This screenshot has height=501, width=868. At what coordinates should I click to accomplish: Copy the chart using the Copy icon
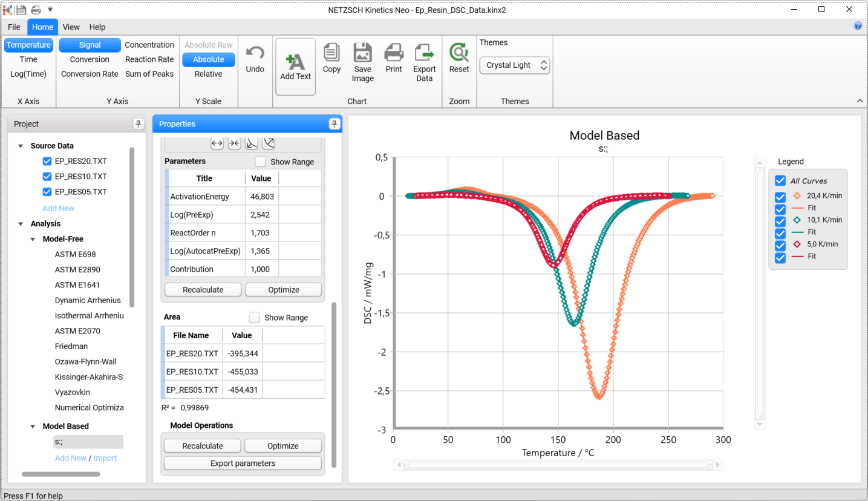tap(331, 54)
